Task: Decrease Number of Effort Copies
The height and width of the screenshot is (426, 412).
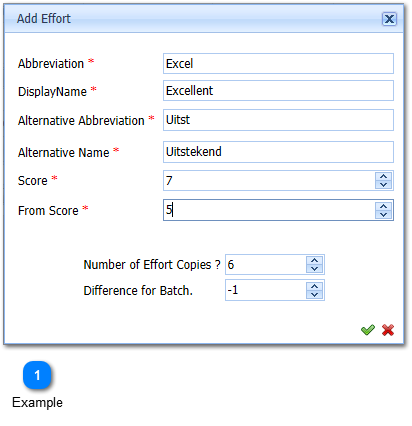Action: coord(314,269)
